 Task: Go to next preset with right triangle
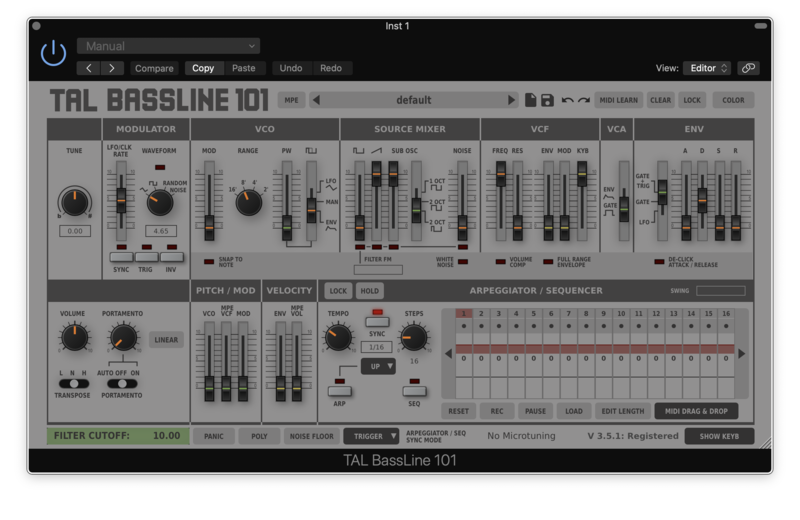(x=512, y=100)
